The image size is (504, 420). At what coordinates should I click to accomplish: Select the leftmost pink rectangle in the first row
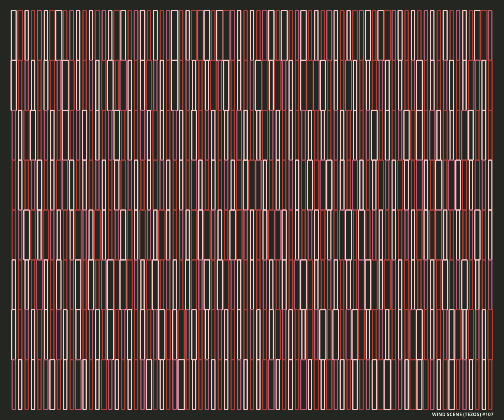[14, 35]
